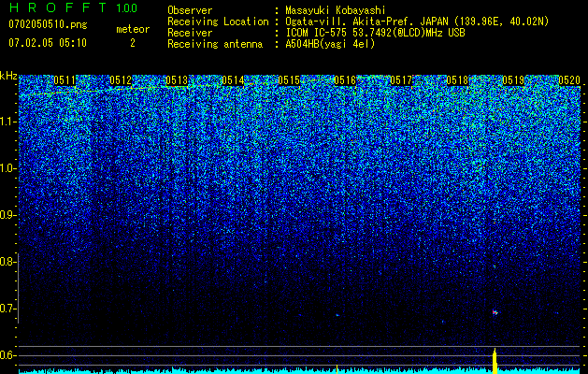Screen dimensions: 588x374
Task: Click the meteor count value 2
Action: [x=133, y=43]
